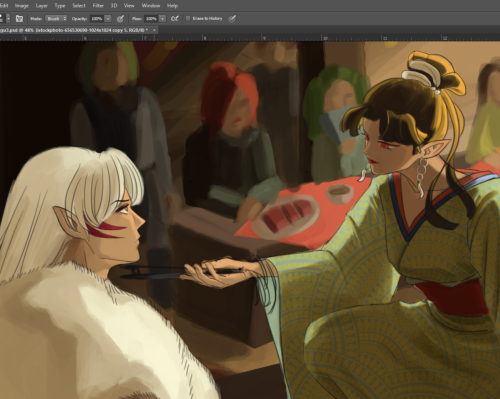Click the Opacity value field
Image resolution: width=500 pixels, height=399 pixels.
pos(97,19)
